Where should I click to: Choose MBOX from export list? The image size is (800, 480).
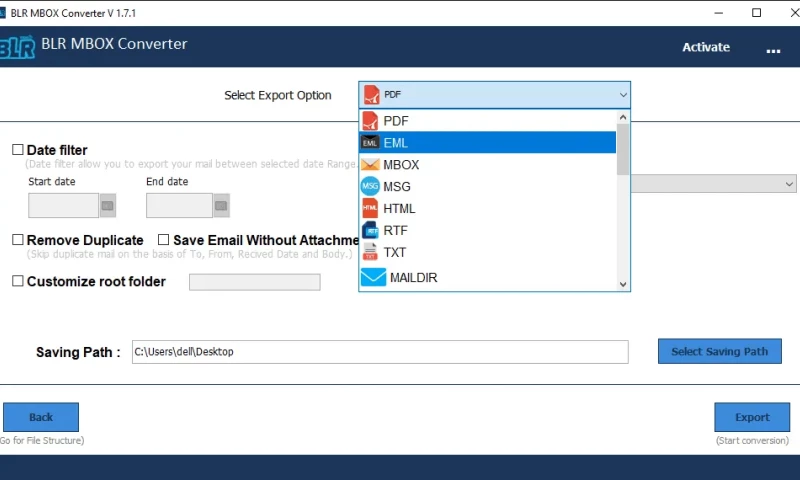coord(488,165)
